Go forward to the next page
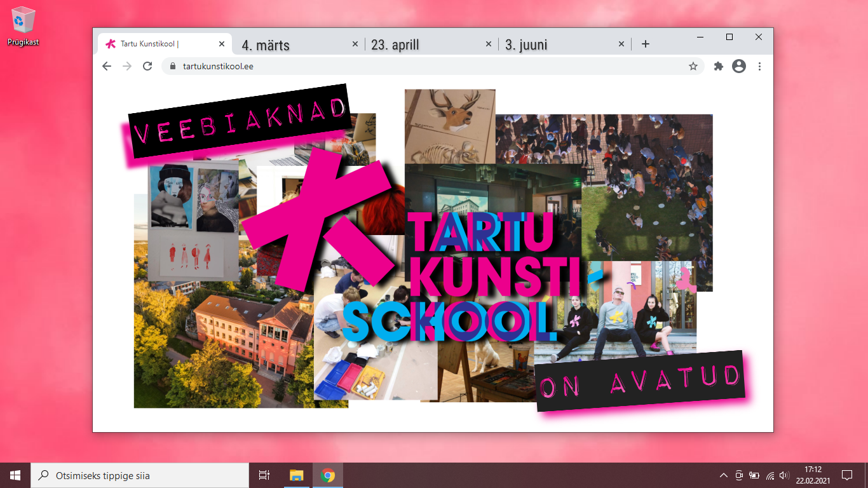This screenshot has height=488, width=868. point(127,66)
